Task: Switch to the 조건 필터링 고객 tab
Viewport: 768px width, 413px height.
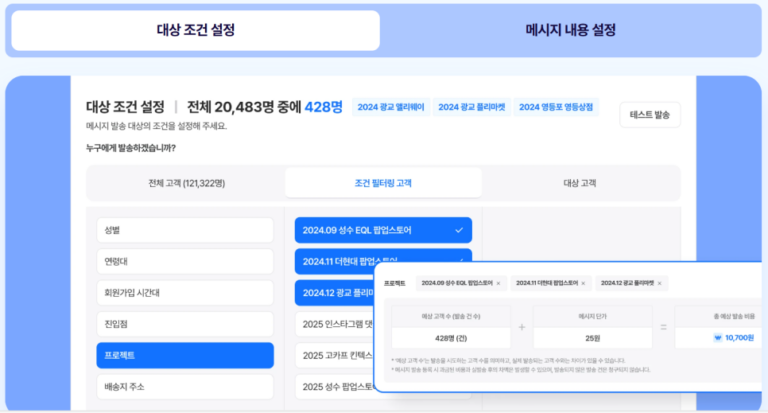Action: tap(383, 183)
